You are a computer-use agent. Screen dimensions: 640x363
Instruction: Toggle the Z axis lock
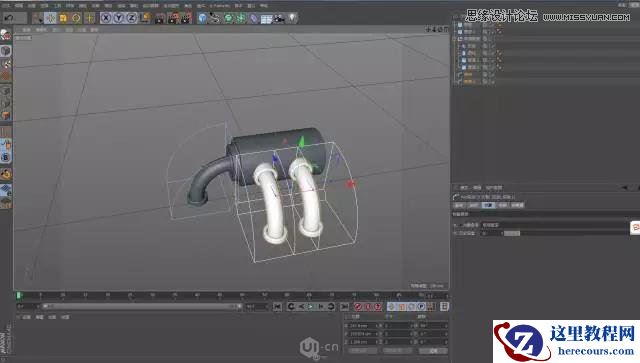click(131, 18)
